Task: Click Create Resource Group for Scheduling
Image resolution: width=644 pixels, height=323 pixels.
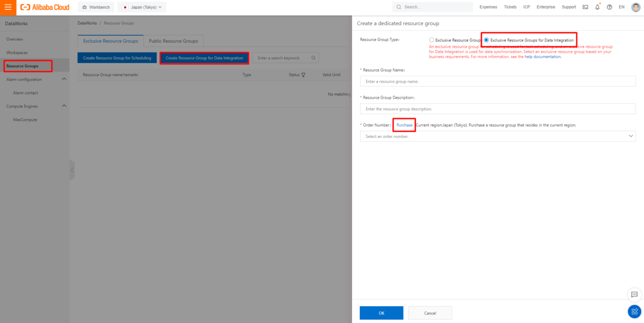Action: coord(117,57)
